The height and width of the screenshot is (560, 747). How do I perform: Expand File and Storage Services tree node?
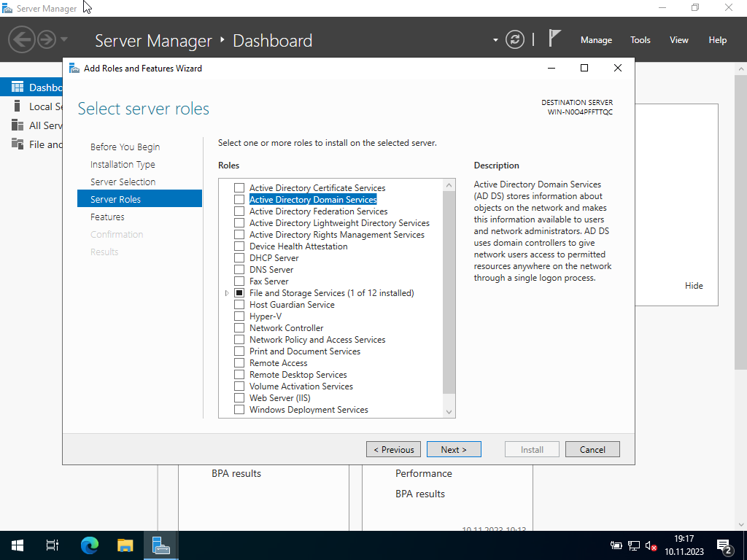coord(227,293)
